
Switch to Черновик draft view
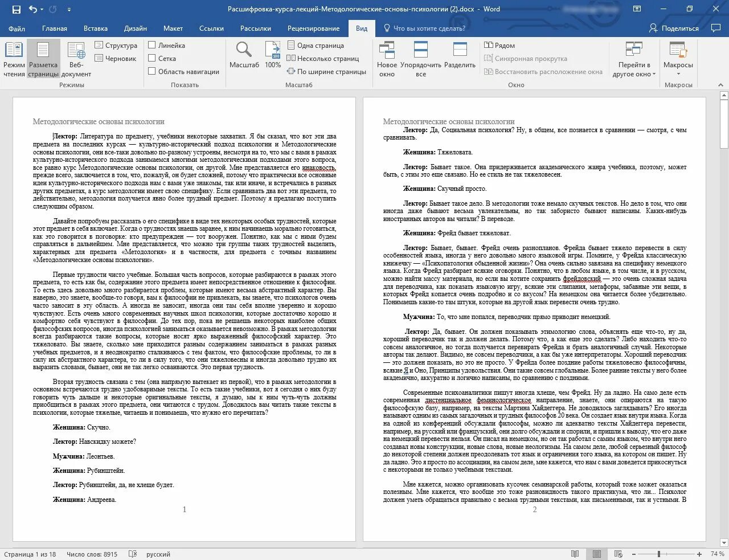tap(116, 59)
